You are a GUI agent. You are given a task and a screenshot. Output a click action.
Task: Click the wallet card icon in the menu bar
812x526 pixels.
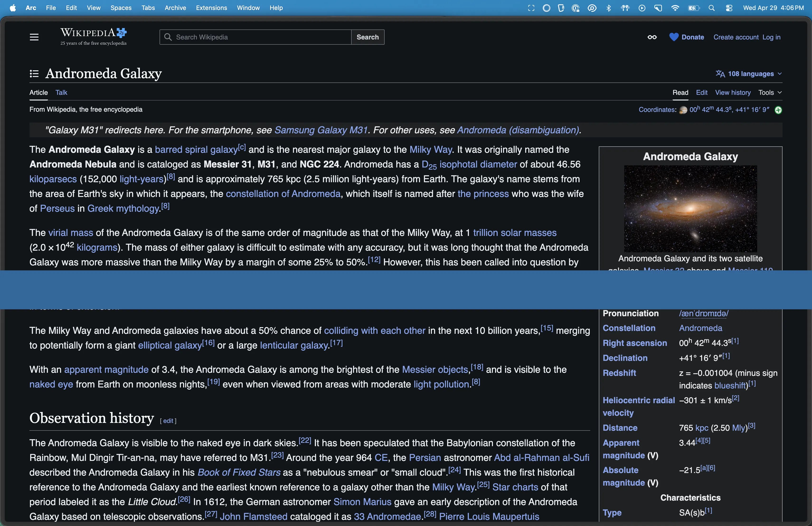[561, 8]
